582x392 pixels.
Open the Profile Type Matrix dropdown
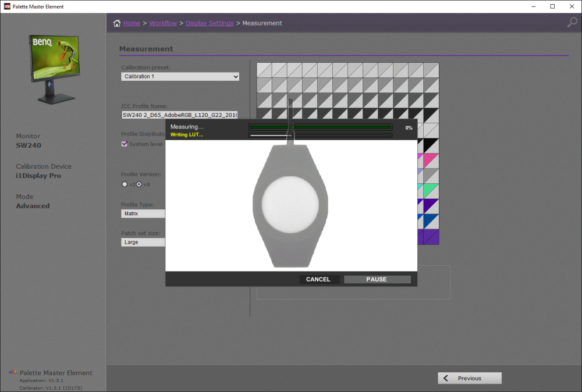pos(143,213)
